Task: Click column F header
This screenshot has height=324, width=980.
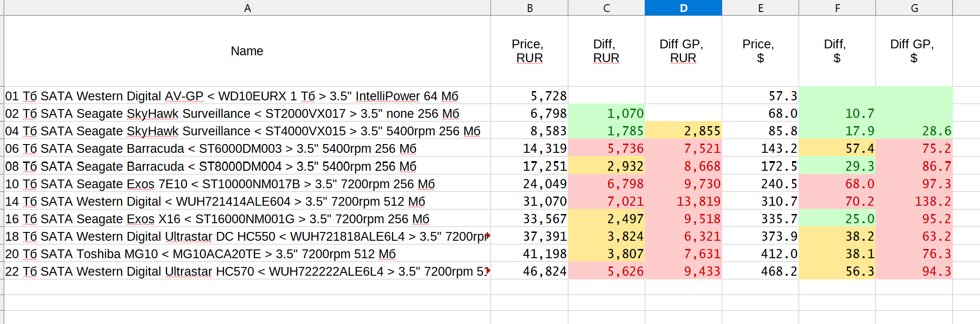Action: [x=837, y=8]
